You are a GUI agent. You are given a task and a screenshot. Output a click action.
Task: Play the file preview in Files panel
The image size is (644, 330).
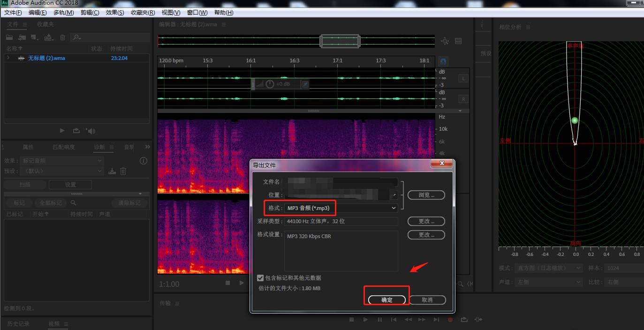coord(62,131)
